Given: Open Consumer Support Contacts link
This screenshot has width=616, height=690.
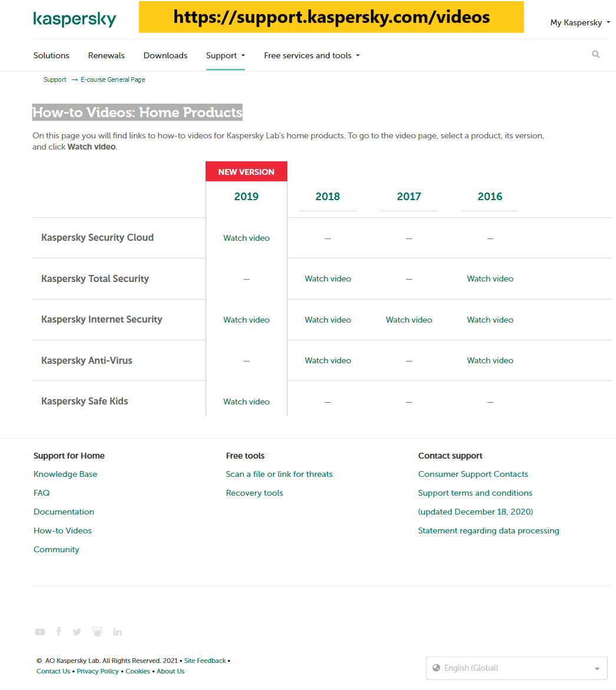Looking at the screenshot, I should pos(473,474).
